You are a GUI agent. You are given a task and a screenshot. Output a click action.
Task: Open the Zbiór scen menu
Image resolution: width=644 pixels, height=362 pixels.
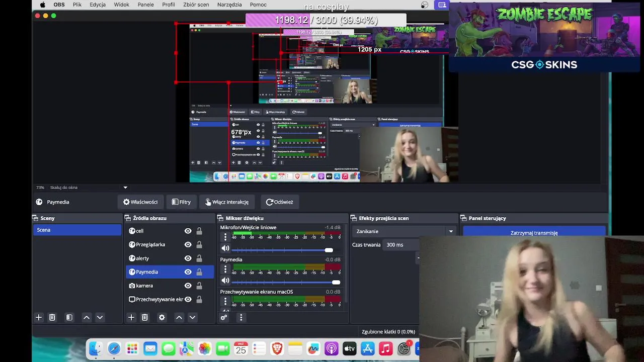tap(196, 5)
